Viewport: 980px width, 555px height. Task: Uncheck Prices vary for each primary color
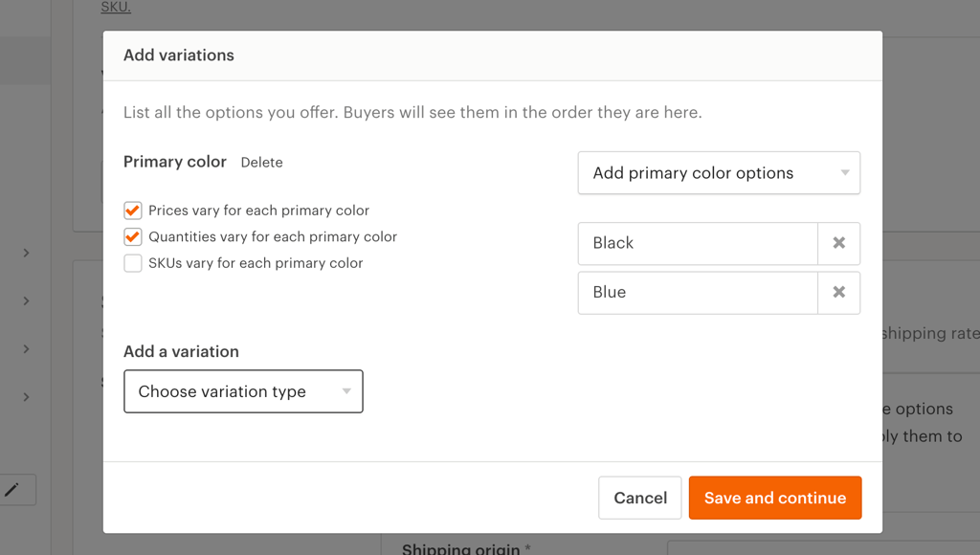point(132,211)
